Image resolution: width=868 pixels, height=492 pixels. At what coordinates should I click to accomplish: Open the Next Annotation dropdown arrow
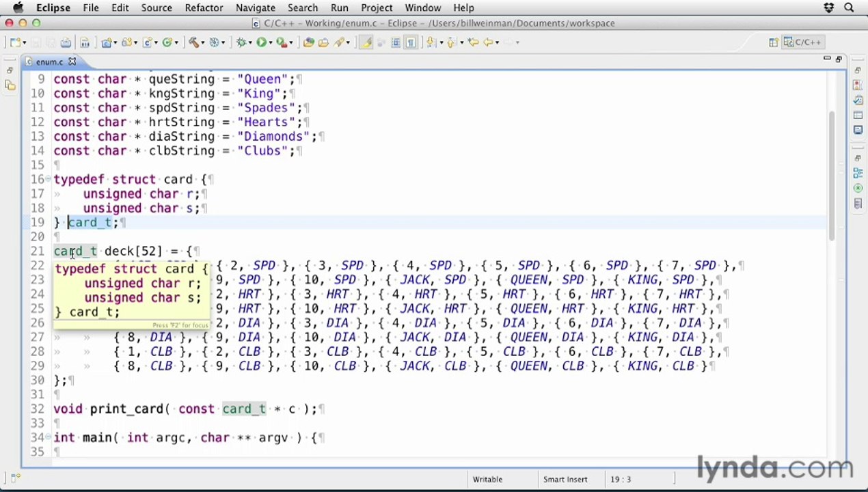tap(442, 42)
